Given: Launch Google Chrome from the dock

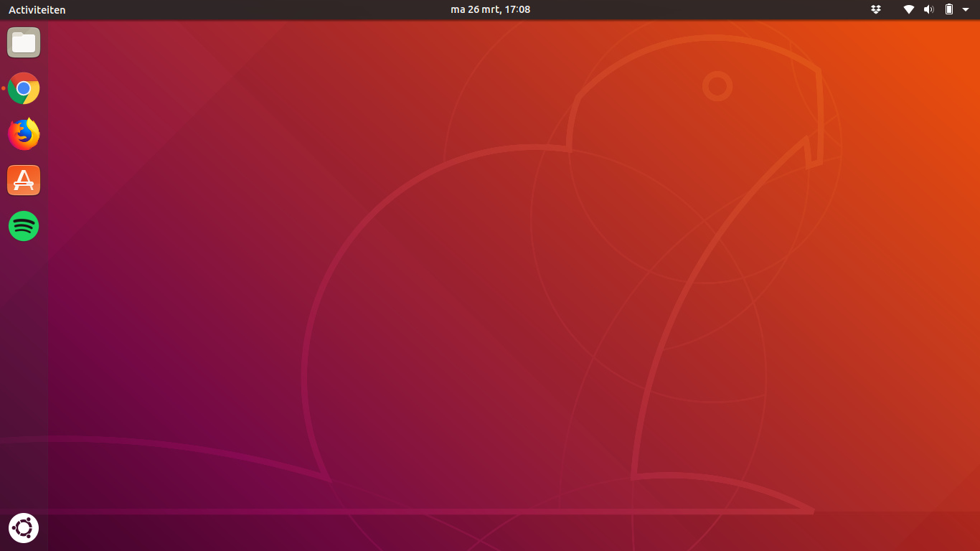Looking at the screenshot, I should pos(24,88).
